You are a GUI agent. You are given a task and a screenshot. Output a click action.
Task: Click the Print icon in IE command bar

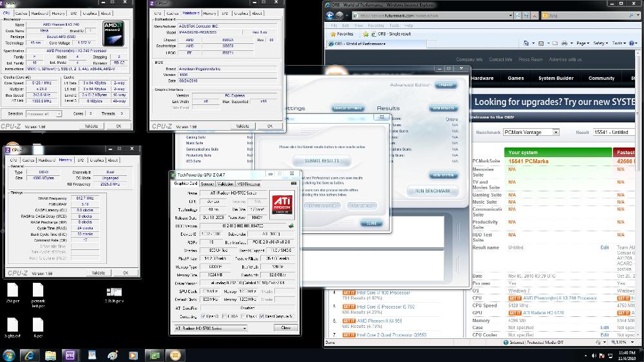[564, 43]
